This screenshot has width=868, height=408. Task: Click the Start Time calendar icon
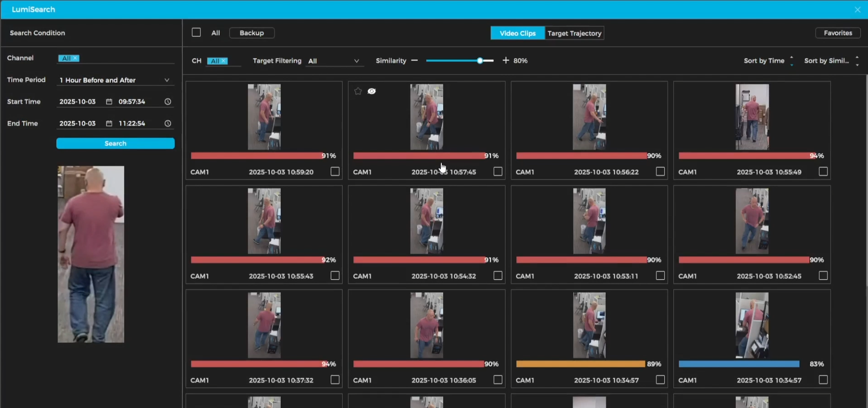109,102
